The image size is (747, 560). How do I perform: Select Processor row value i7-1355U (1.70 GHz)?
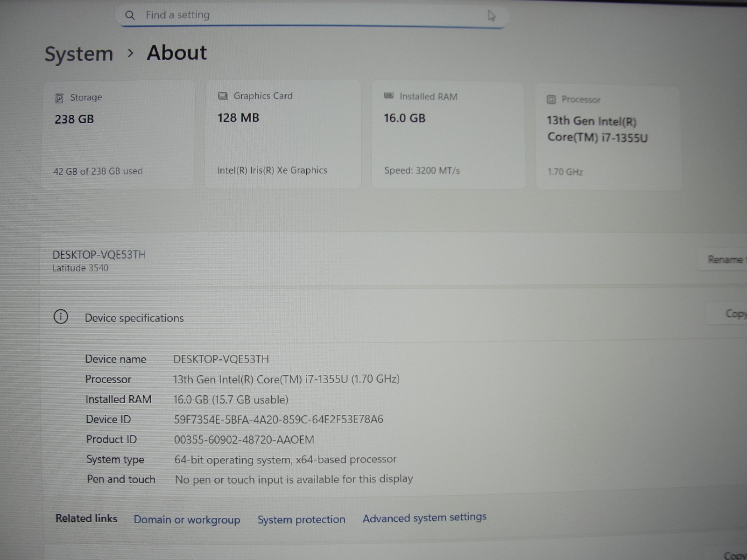pyautogui.click(x=286, y=379)
